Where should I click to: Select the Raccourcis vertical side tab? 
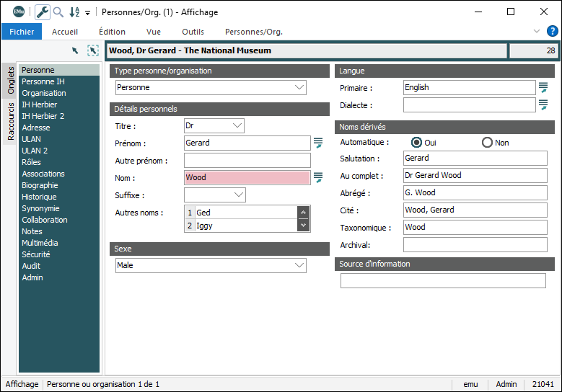tap(11, 121)
